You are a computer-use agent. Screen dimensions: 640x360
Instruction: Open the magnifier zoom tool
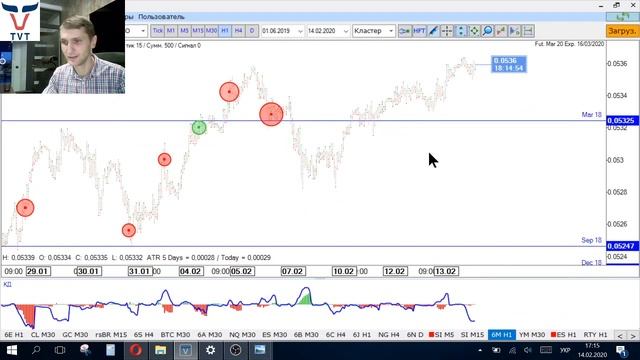(x=487, y=31)
